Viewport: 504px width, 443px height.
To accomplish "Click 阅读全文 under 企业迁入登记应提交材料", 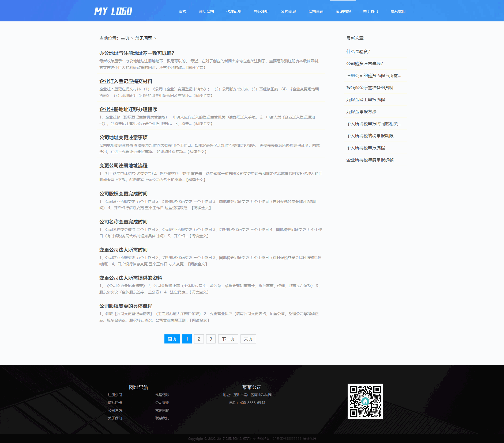I will [x=203, y=96].
